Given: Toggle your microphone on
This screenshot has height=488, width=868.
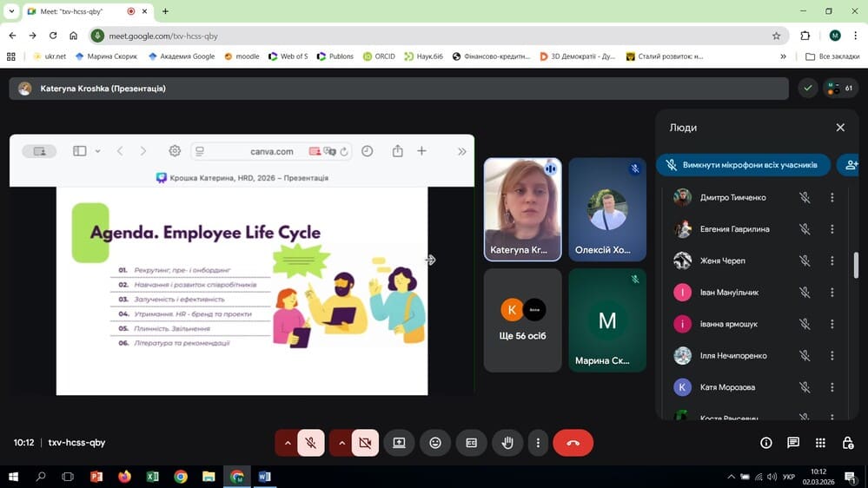Looking at the screenshot, I should tap(310, 443).
